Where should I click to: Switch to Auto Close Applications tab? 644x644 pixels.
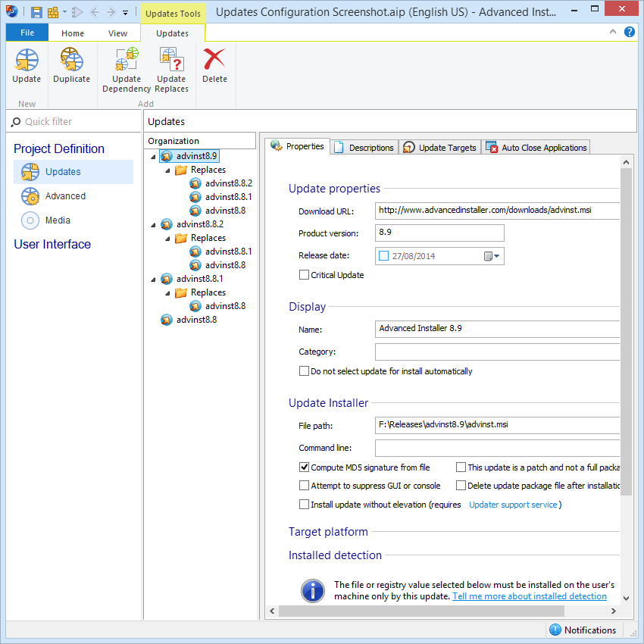coord(536,148)
